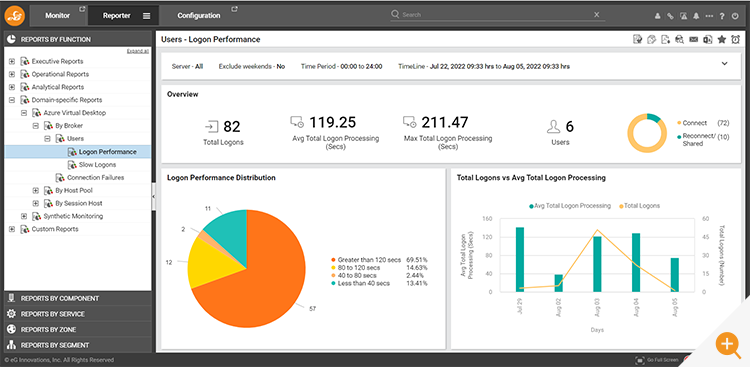750x367 pixels.
Task: Open the Configuration tab
Action: coord(199,16)
